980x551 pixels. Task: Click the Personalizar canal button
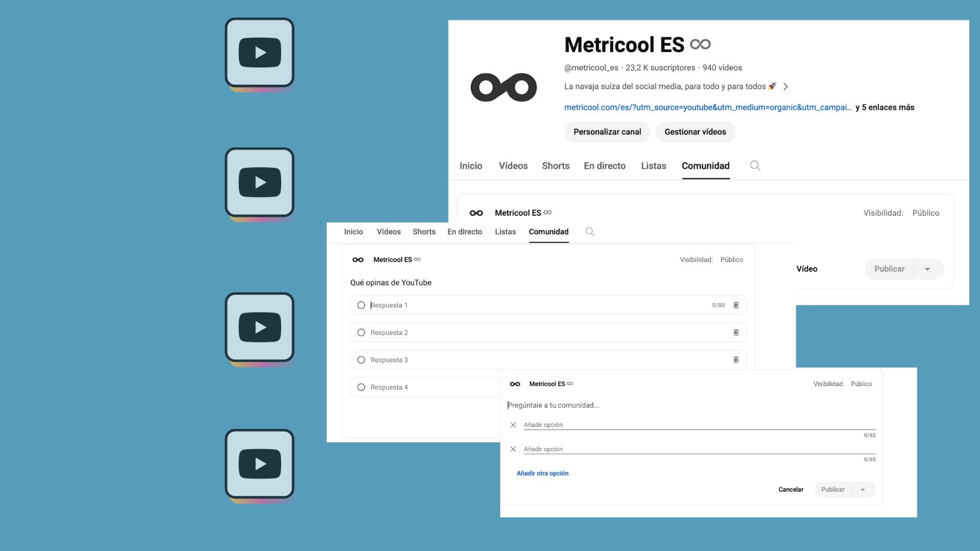(x=607, y=132)
